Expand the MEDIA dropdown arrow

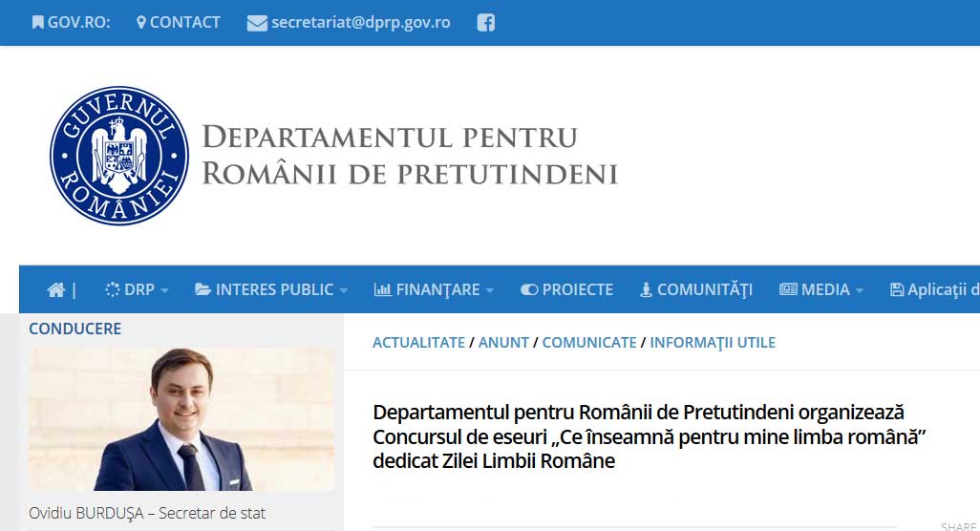pyautogui.click(x=860, y=290)
